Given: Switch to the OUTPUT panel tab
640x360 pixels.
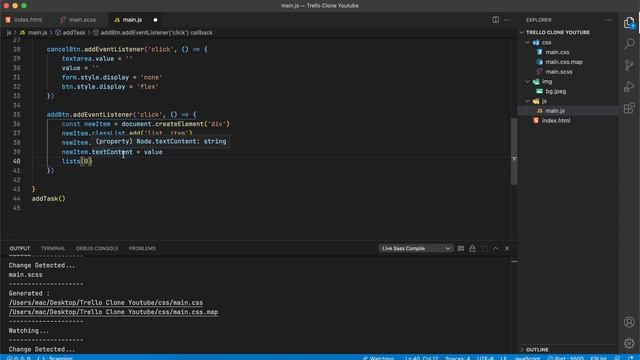Looking at the screenshot, I should [x=20, y=248].
